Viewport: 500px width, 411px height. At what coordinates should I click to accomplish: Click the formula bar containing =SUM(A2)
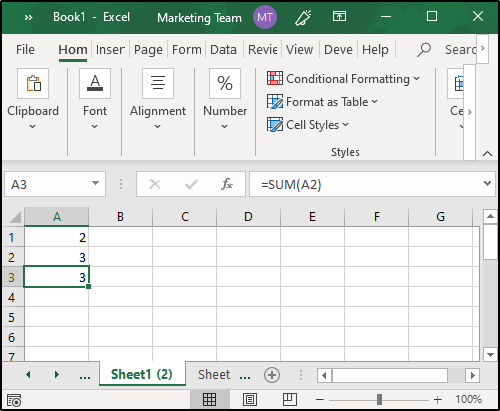click(365, 184)
